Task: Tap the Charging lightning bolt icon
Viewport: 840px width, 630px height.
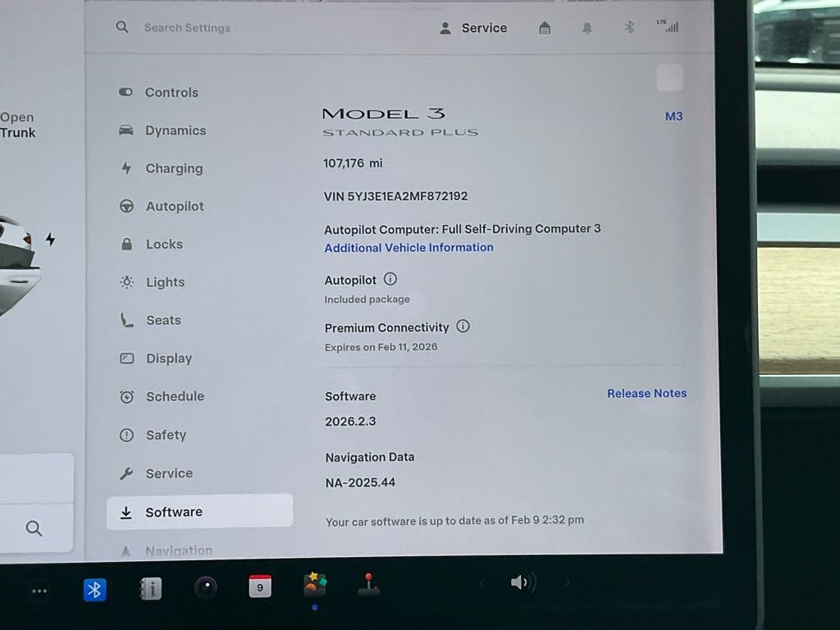Action: (x=126, y=168)
